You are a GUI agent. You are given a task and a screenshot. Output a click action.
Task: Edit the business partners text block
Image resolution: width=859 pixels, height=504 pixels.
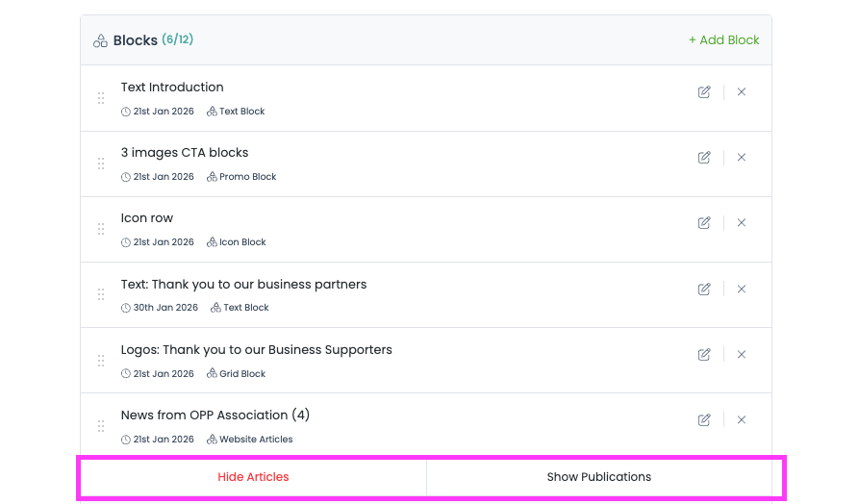click(x=704, y=289)
